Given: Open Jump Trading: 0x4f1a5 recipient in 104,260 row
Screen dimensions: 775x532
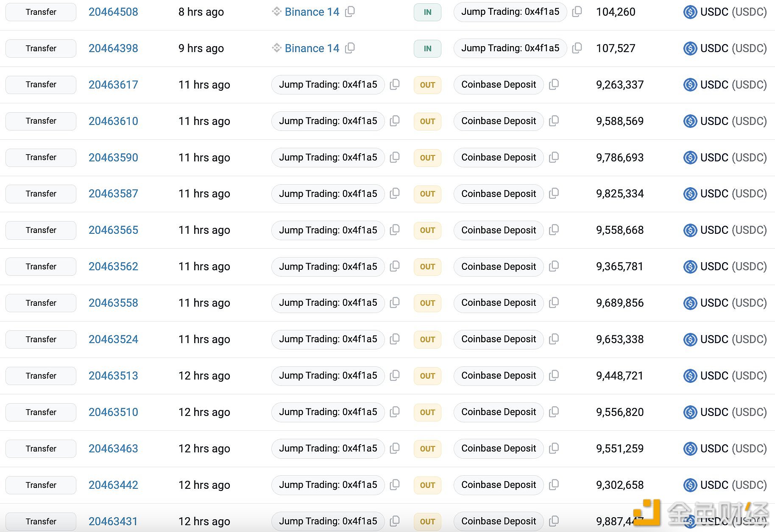Looking at the screenshot, I should pyautogui.click(x=510, y=12).
